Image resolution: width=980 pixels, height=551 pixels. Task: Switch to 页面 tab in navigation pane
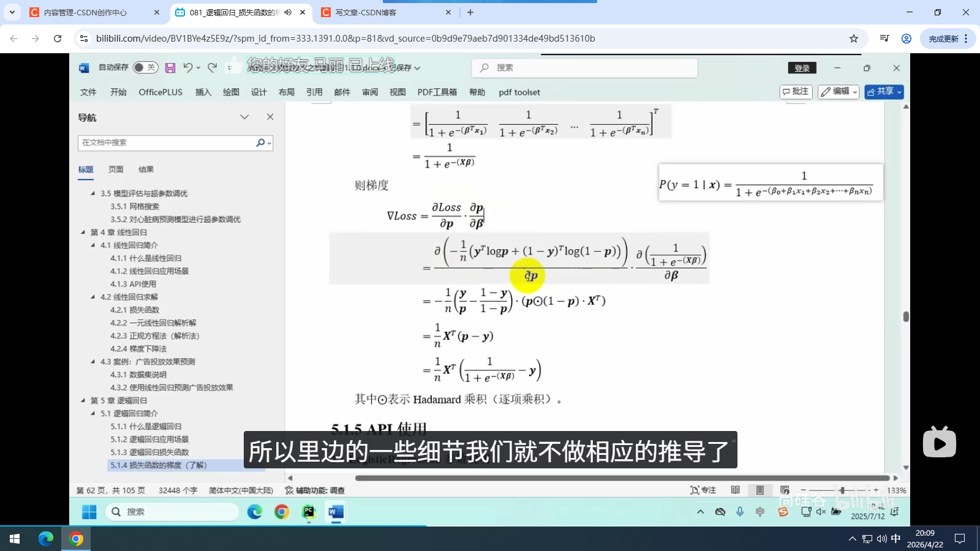(x=116, y=170)
